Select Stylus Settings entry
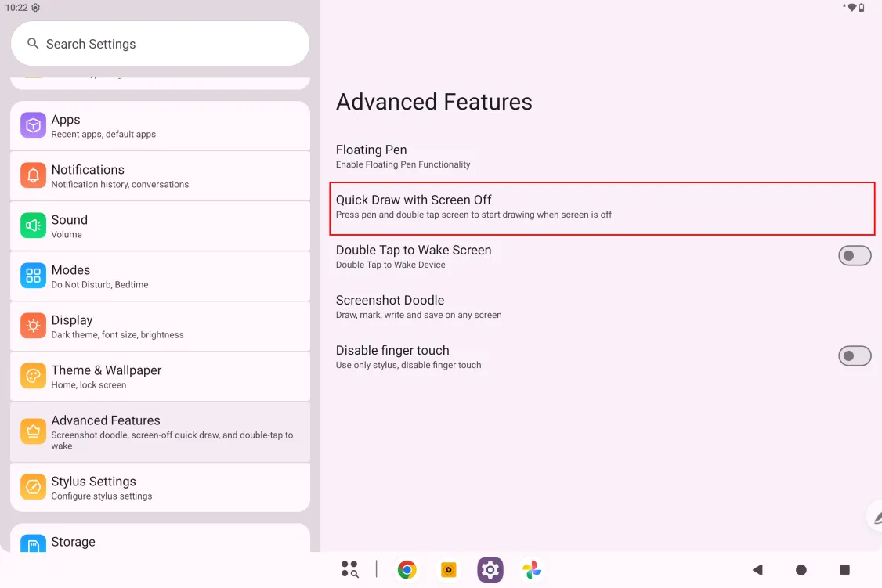 click(x=161, y=487)
